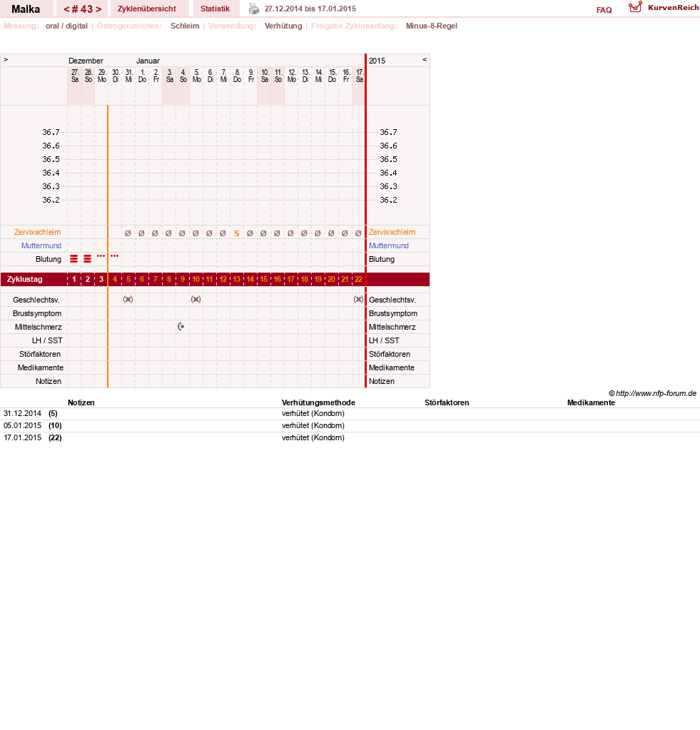The image size is (700, 730).
Task: Click heavy bleeding icon on 28. So
Action: pyautogui.click(x=88, y=259)
